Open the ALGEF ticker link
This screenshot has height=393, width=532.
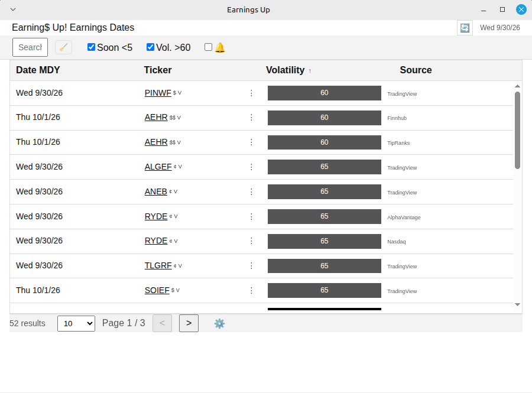click(158, 167)
